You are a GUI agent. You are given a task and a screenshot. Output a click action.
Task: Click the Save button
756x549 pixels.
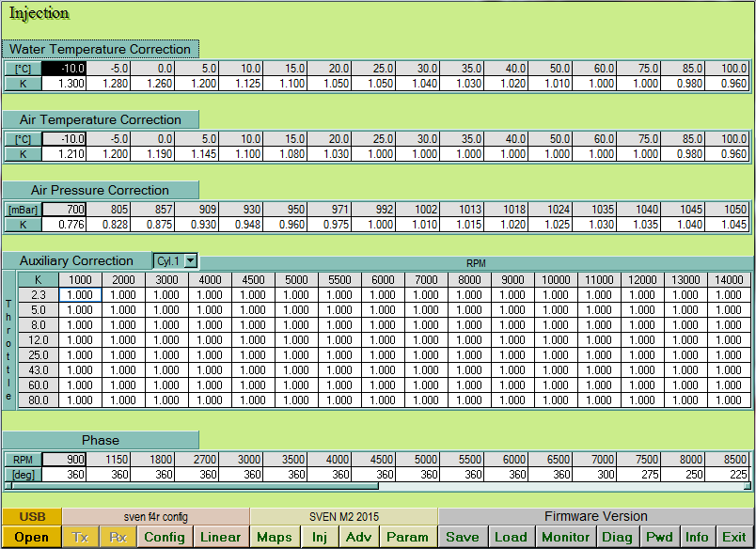[x=463, y=537]
